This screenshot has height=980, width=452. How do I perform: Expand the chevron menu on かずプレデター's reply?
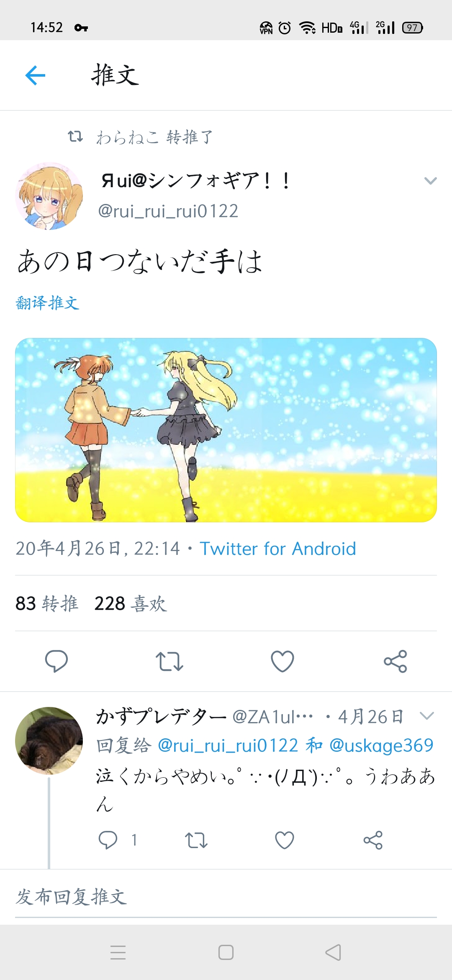426,716
